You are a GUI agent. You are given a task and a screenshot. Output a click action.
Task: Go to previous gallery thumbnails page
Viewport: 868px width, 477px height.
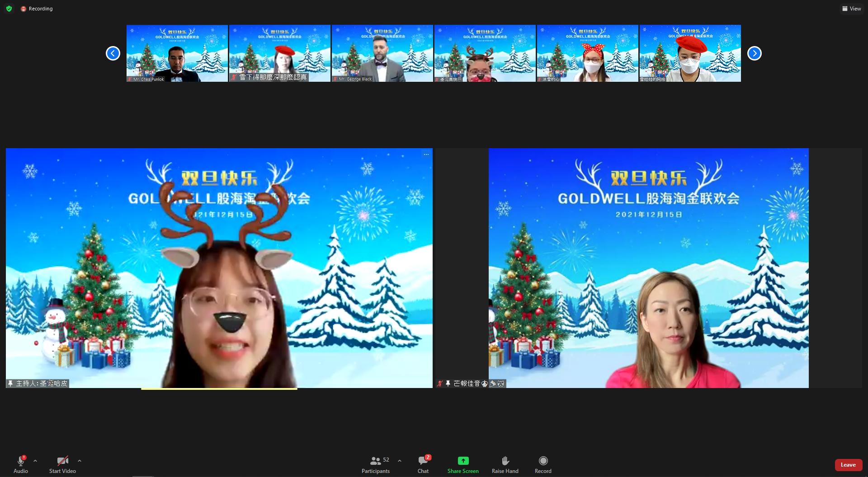tap(113, 53)
